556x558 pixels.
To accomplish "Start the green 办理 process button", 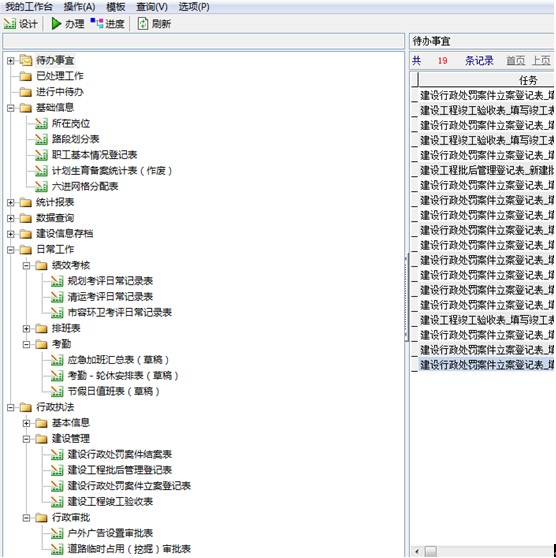I will coord(56,24).
